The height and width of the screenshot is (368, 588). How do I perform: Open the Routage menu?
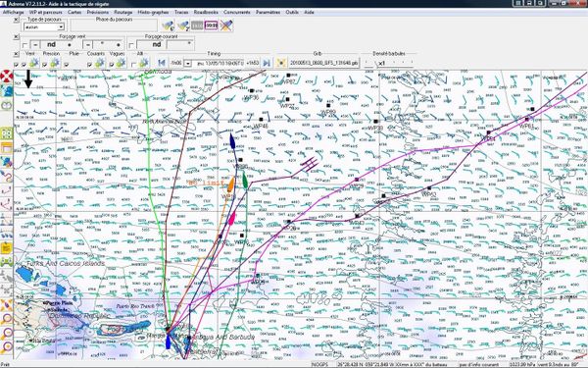point(123,13)
